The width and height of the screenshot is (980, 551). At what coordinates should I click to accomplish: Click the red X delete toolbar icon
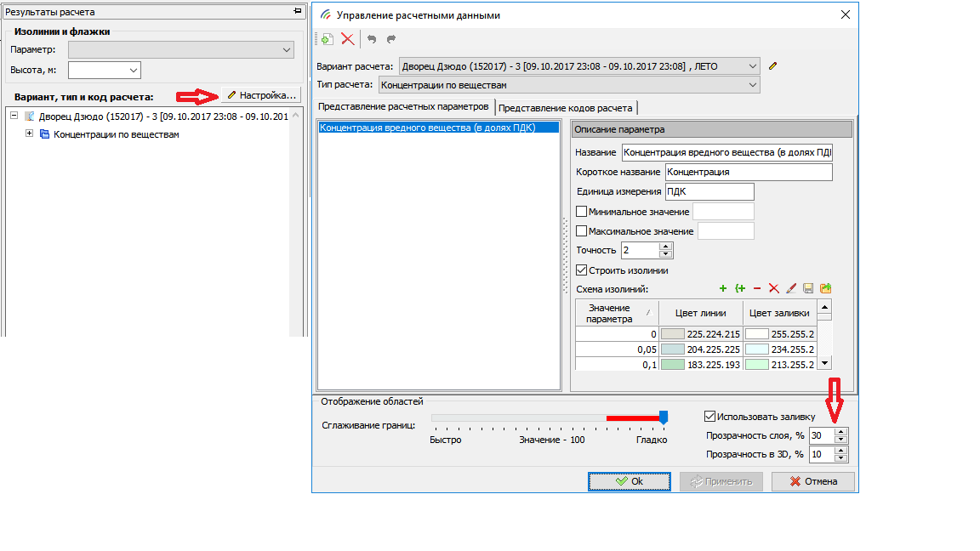pos(347,39)
